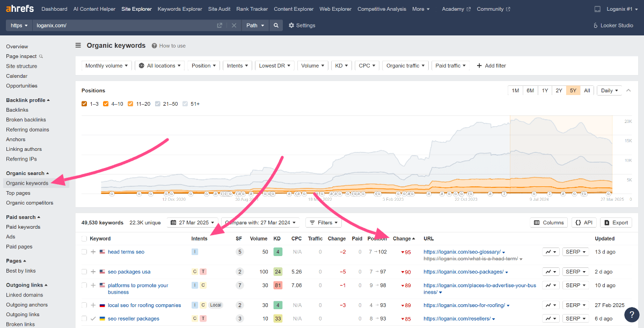Check the head terms seo row

(84, 252)
